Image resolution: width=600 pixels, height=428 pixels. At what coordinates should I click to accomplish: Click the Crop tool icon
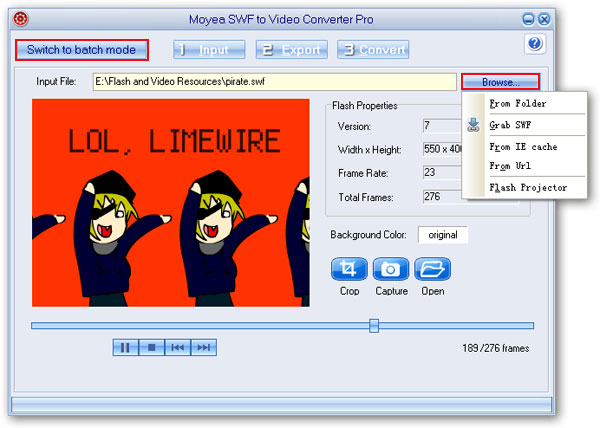coord(349,269)
